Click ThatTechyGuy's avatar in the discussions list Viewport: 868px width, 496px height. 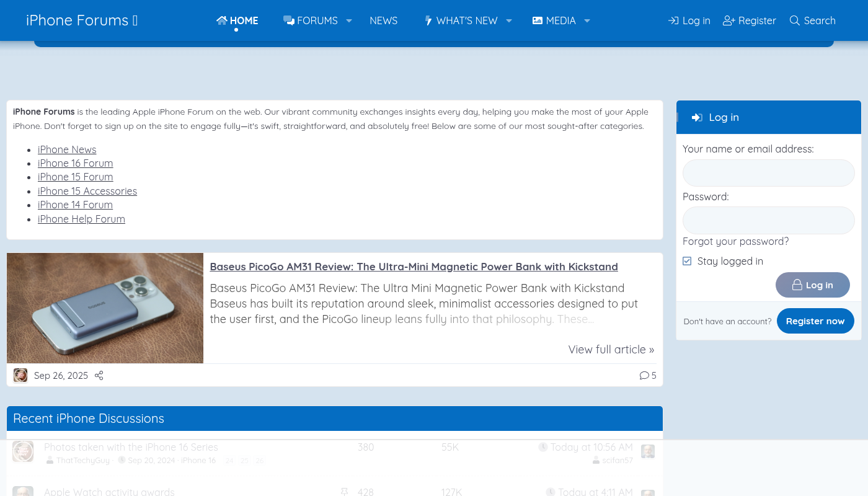(x=23, y=451)
